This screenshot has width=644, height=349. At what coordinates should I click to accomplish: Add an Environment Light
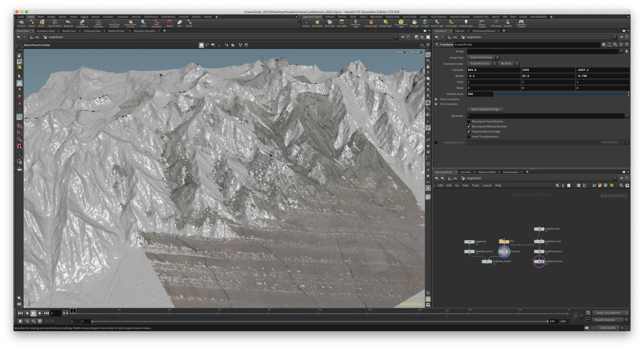click(401, 24)
